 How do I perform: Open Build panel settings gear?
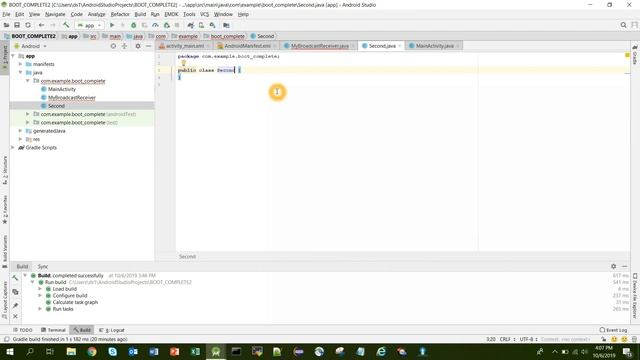(613, 266)
